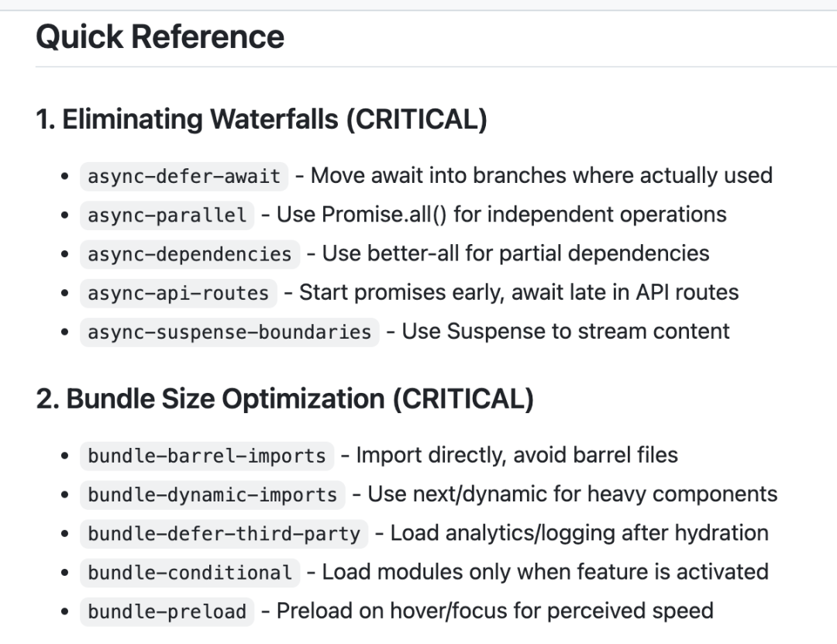Select the bundle-dynamic-imports code tag

pos(212,494)
